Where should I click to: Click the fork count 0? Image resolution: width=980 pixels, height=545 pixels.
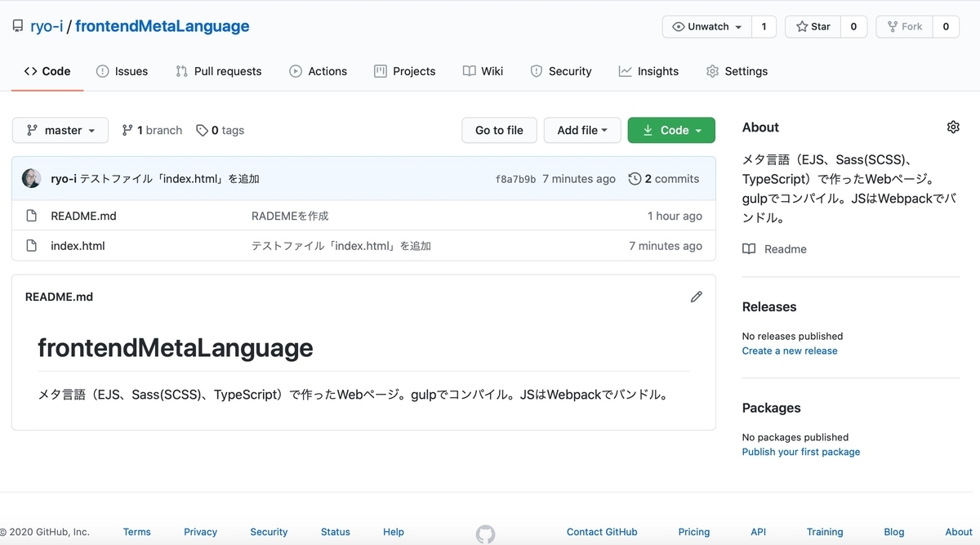pyautogui.click(x=946, y=26)
